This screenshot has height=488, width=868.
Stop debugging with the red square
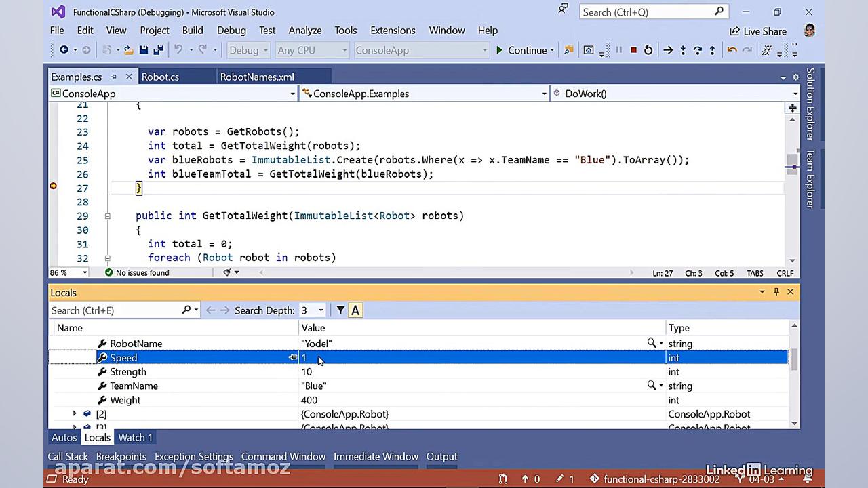[633, 50]
